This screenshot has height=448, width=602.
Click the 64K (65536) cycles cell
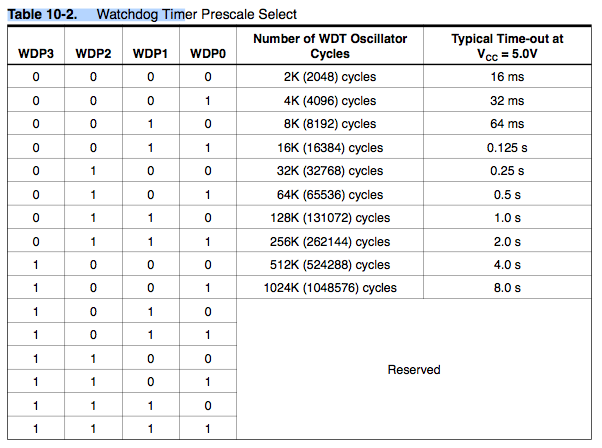point(329,194)
